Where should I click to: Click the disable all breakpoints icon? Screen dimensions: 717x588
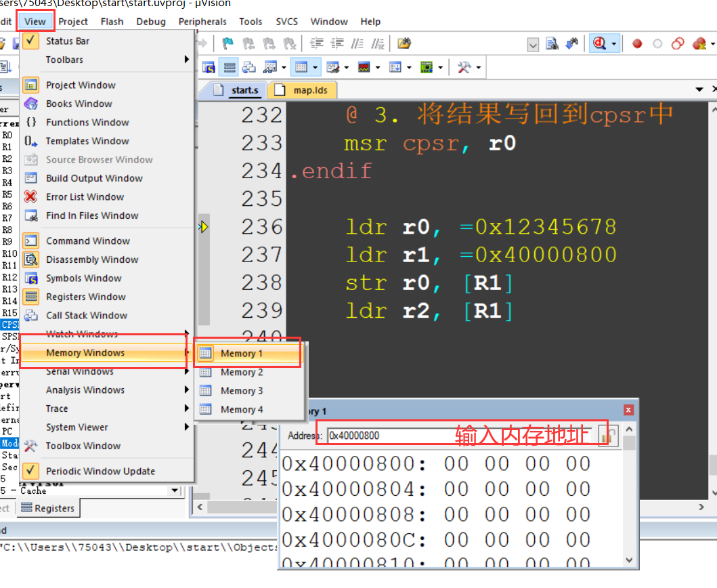click(x=678, y=43)
